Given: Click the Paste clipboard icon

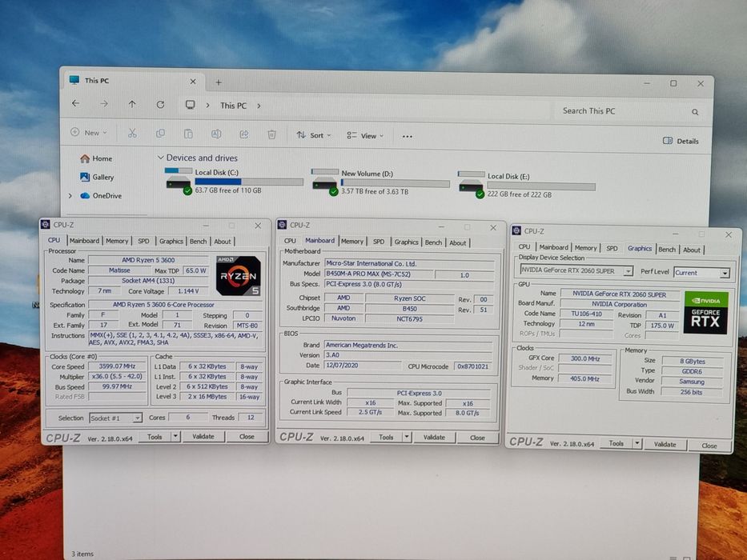Looking at the screenshot, I should coord(189,134).
